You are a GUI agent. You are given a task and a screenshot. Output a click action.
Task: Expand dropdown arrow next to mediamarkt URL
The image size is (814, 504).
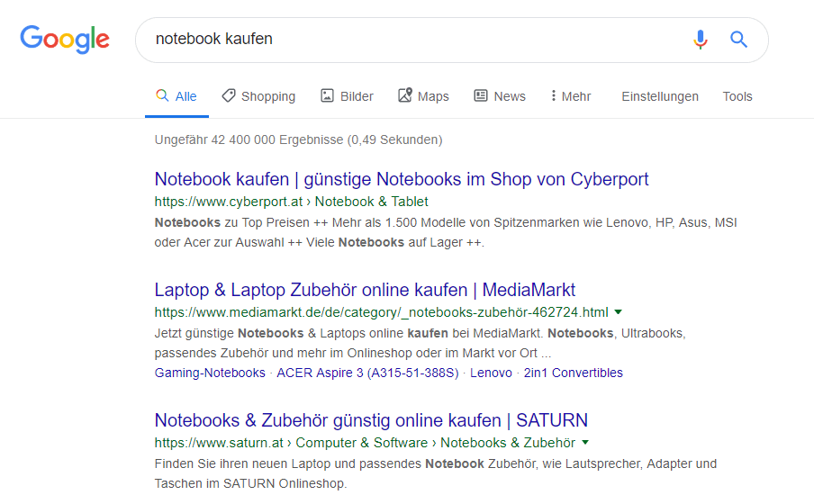(619, 312)
